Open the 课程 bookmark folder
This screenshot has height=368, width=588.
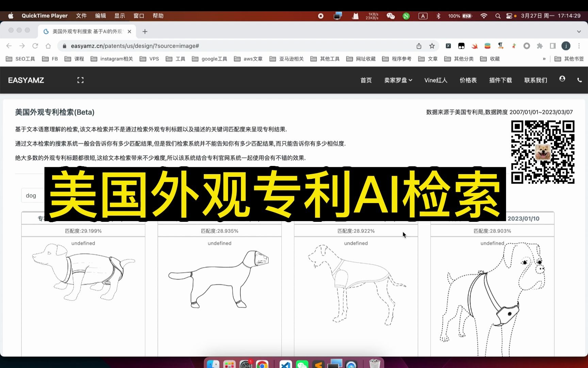[74, 59]
